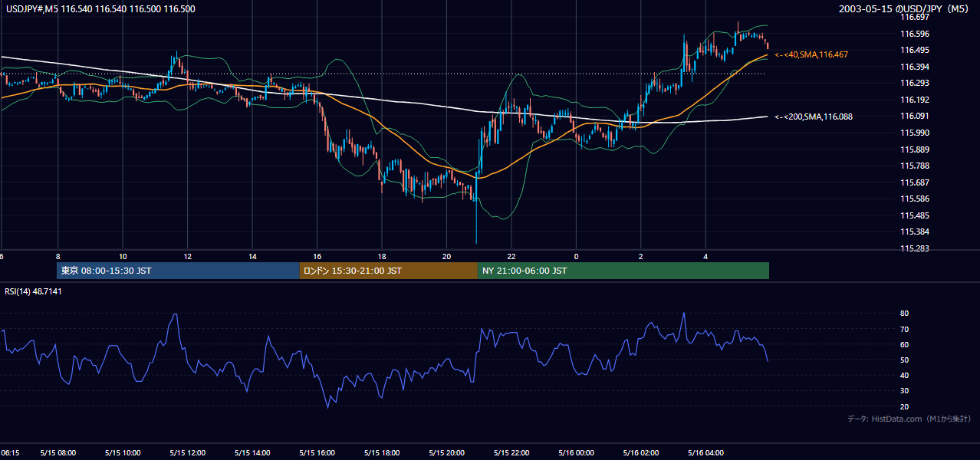Click the 5/15 16:00 bottom time label
980x460 pixels.
tap(317, 453)
